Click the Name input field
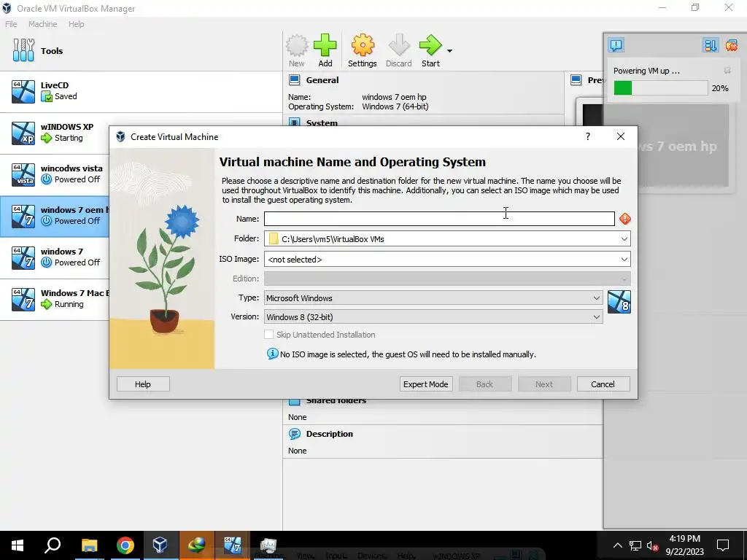The image size is (747, 560). (x=439, y=219)
